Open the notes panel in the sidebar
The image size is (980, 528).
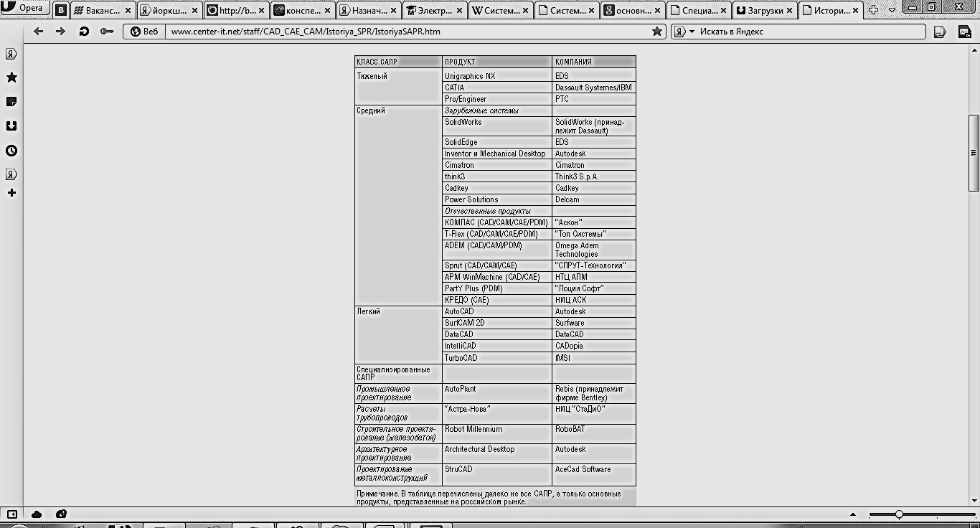(11, 102)
